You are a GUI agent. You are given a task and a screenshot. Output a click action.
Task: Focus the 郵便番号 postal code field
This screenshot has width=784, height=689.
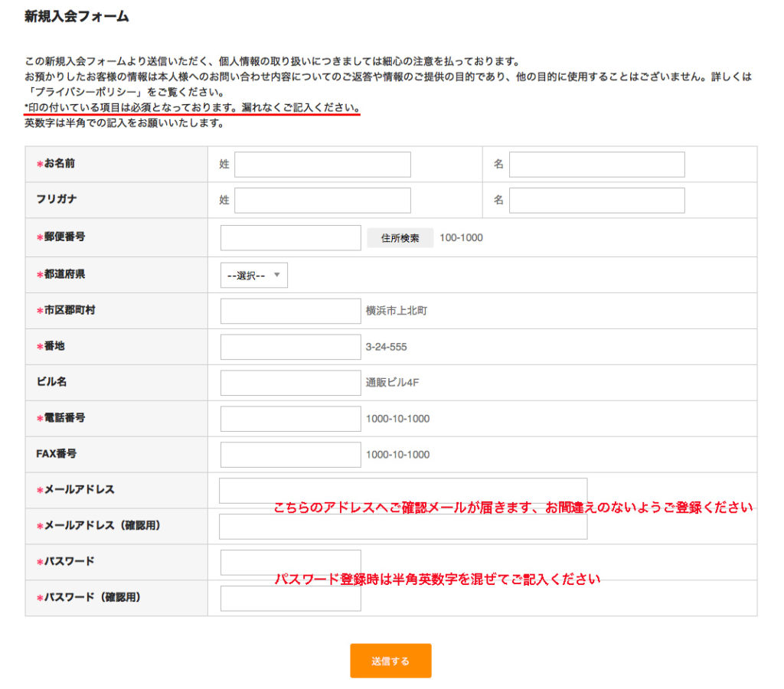(x=290, y=238)
